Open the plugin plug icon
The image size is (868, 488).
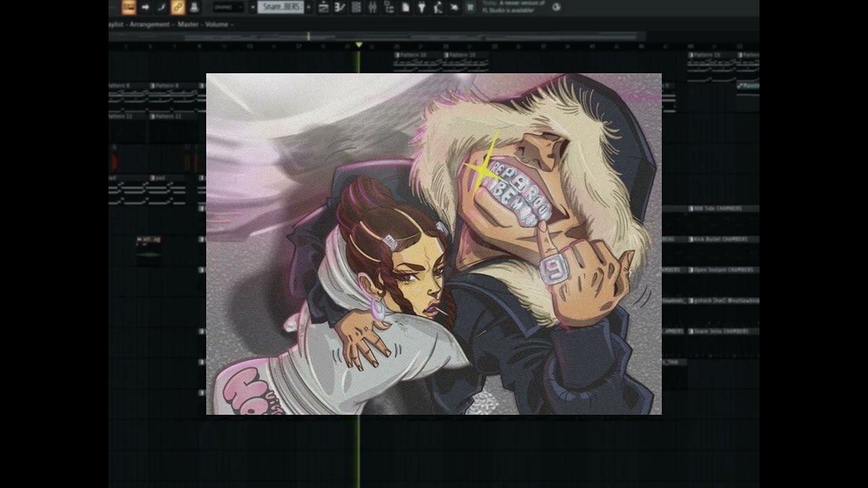point(421,7)
